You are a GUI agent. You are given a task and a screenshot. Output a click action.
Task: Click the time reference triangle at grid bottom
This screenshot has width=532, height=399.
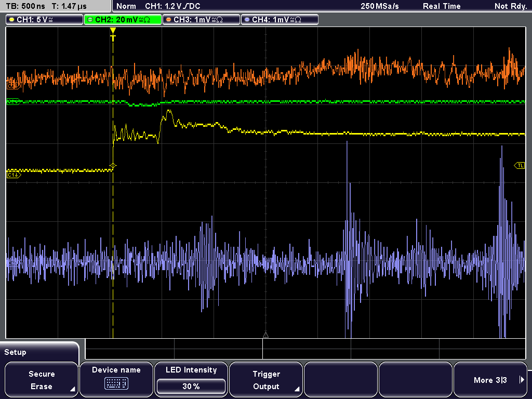[x=265, y=335]
